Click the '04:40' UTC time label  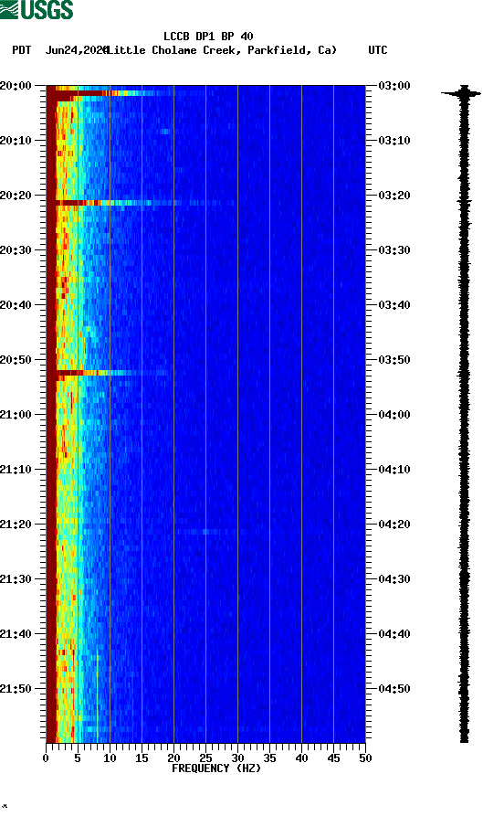pyautogui.click(x=394, y=634)
